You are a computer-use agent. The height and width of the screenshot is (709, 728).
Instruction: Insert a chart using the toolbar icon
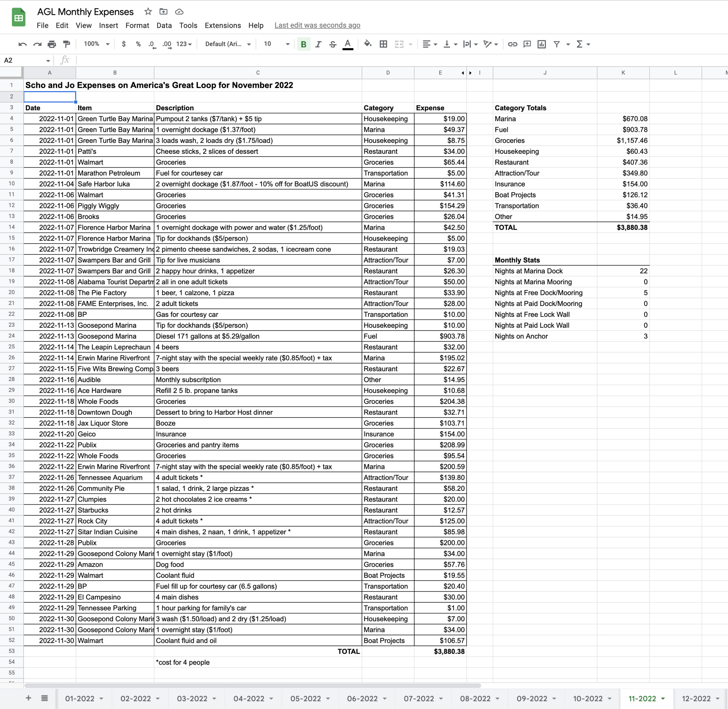541,44
